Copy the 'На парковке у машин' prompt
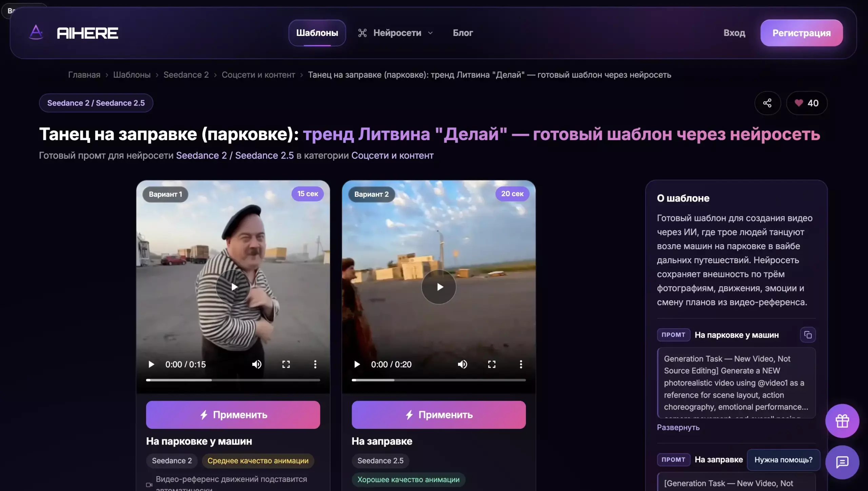The width and height of the screenshot is (868, 491). point(808,335)
